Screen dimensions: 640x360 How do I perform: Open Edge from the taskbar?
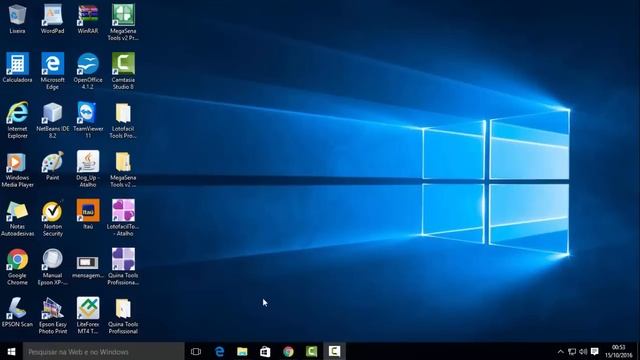pyautogui.click(x=219, y=351)
